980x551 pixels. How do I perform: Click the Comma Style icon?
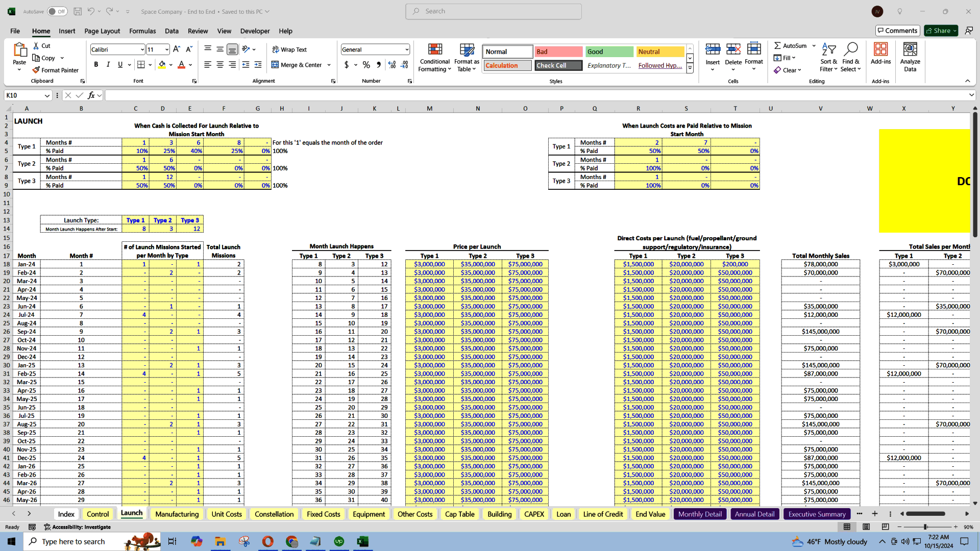tap(378, 65)
